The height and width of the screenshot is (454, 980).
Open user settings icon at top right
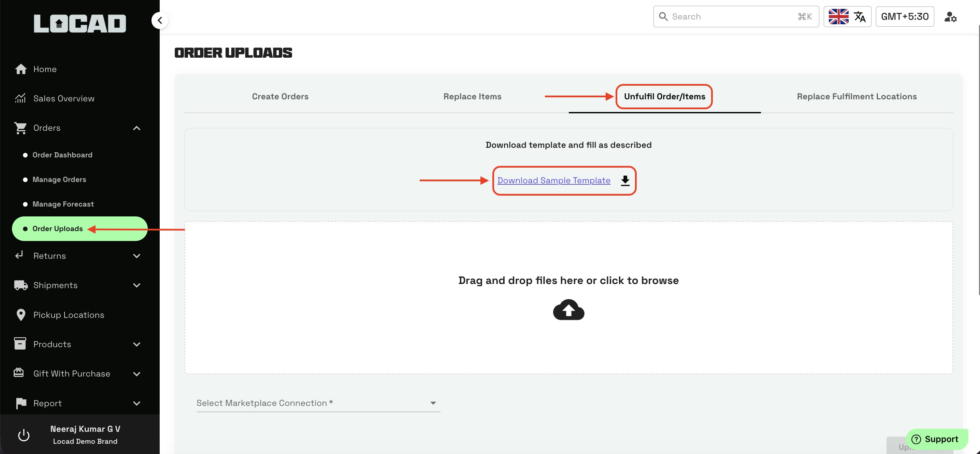click(950, 17)
